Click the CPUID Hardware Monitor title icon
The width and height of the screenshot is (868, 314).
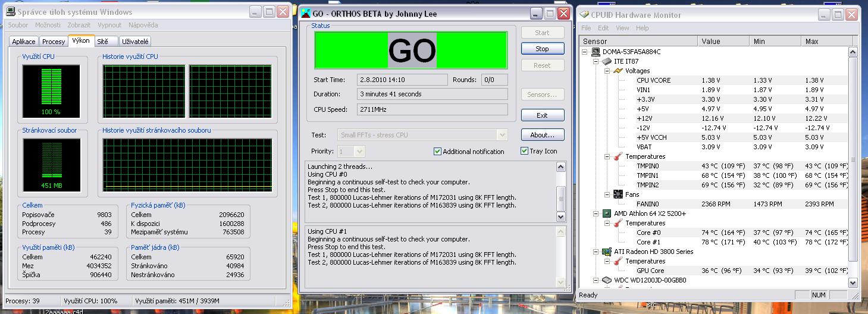coord(585,15)
